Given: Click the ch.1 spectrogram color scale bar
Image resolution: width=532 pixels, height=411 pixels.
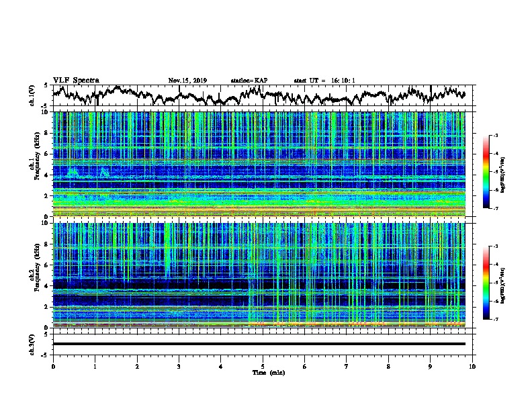Looking at the screenshot, I should 486,172.
